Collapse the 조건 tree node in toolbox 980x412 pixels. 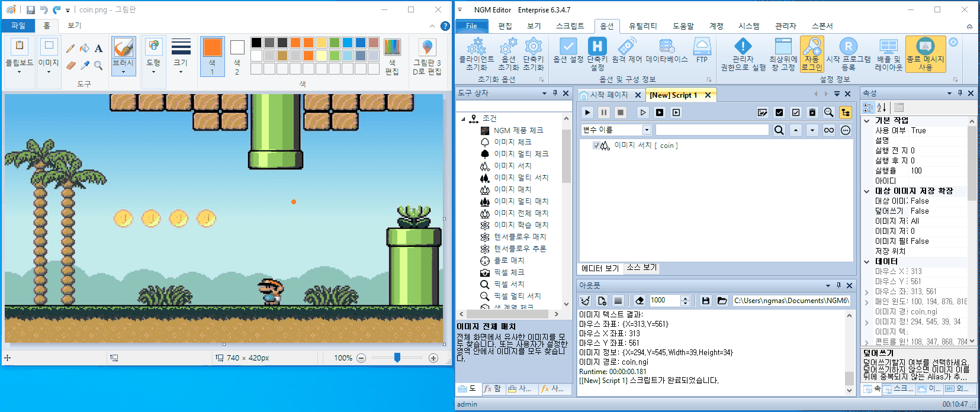464,119
